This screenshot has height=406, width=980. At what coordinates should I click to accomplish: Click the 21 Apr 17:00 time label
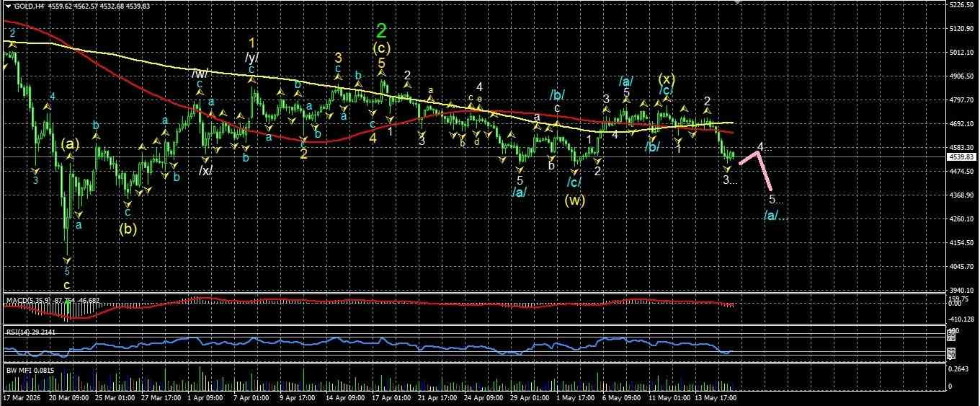[x=439, y=397]
